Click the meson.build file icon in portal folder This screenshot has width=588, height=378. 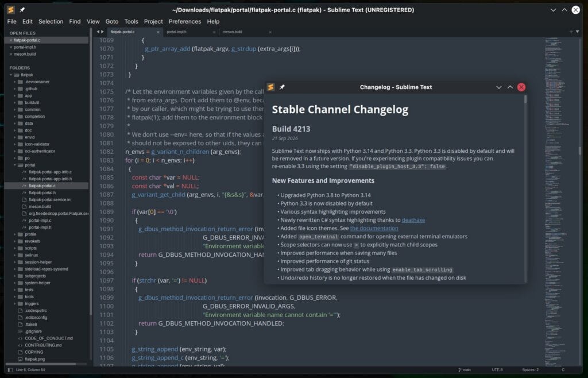[24, 207]
